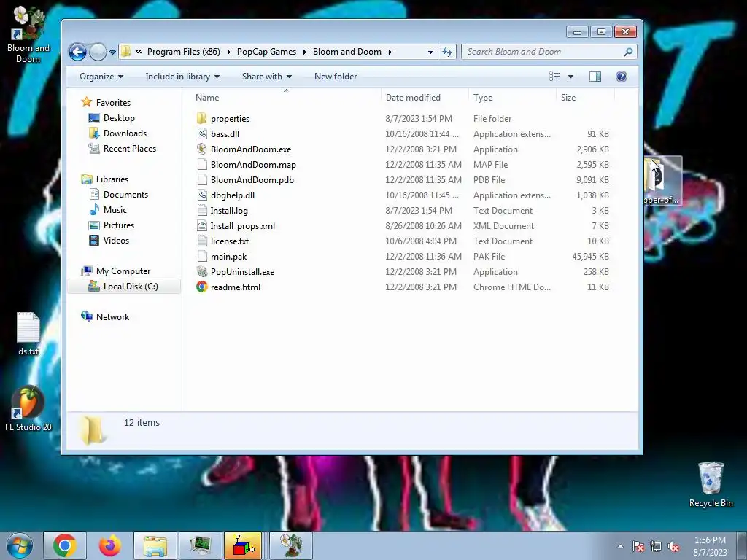This screenshot has width=747, height=560.
Task: Expand arrow after PopCap Games breadcrumb
Action: click(304, 52)
